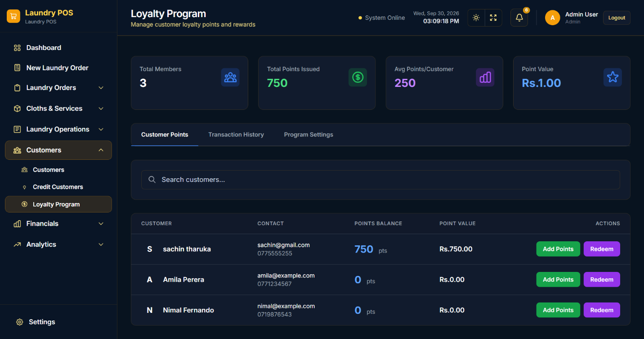Open the Transaction History tab
This screenshot has height=339, width=644.
[236, 135]
